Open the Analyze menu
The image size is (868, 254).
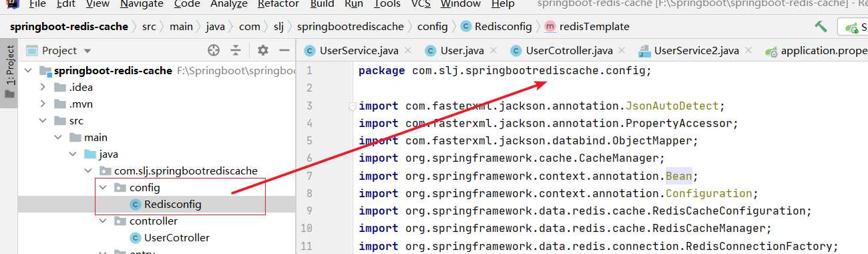[229, 4]
